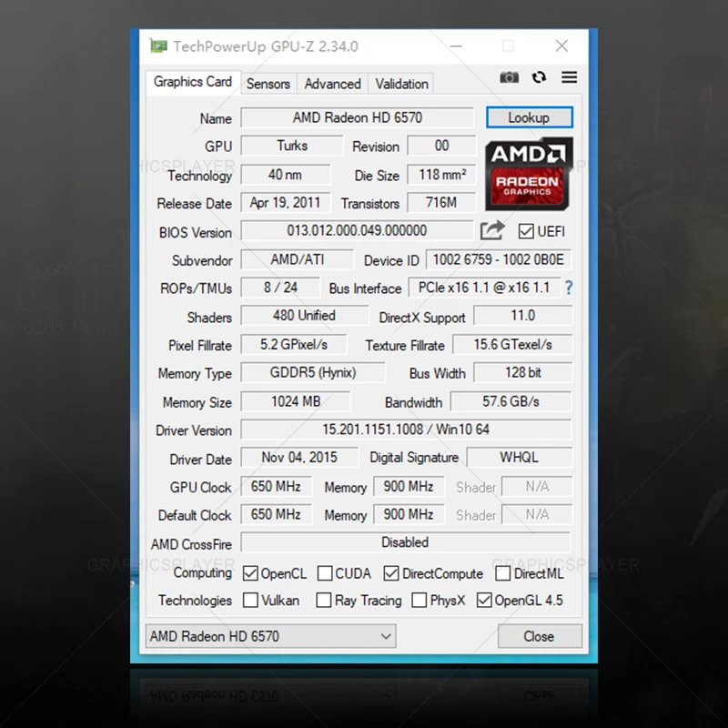Take a screenshot with the camera icon
The height and width of the screenshot is (728, 728).
coord(509,77)
